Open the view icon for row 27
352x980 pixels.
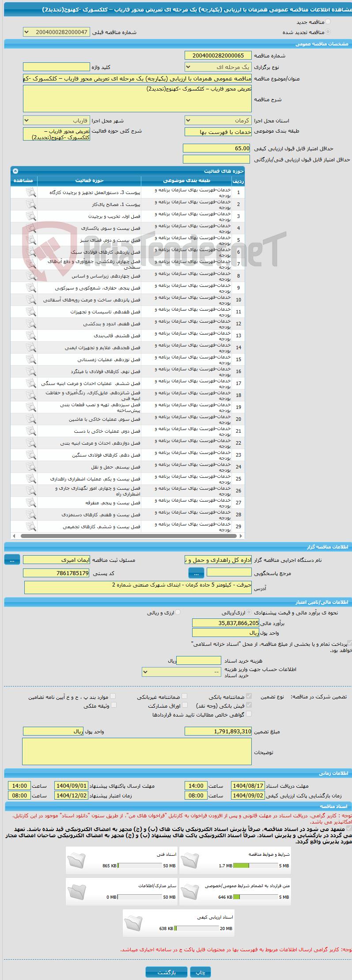tap(30, 503)
